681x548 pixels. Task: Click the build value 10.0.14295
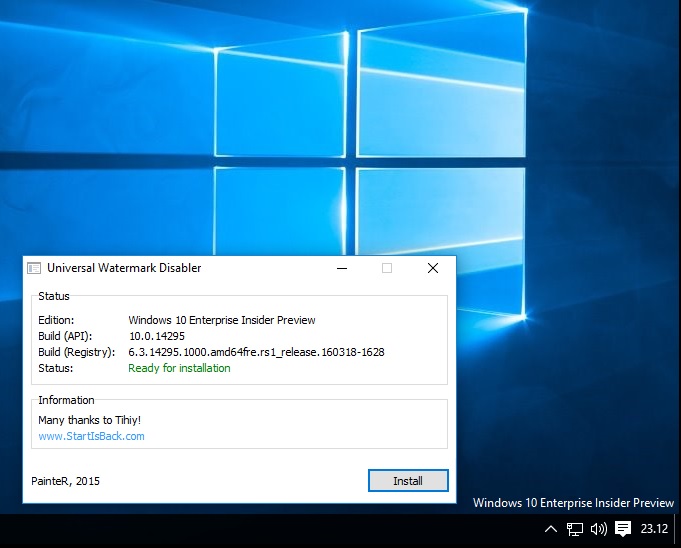coord(157,336)
